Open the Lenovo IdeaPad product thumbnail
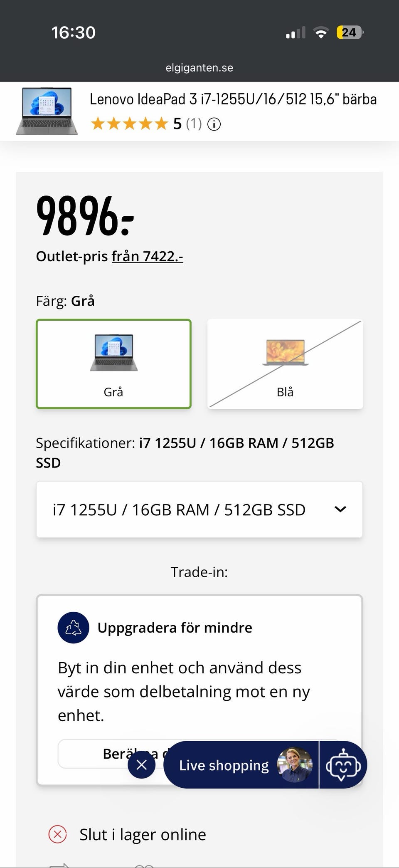This screenshot has height=868, width=399. 47,111
